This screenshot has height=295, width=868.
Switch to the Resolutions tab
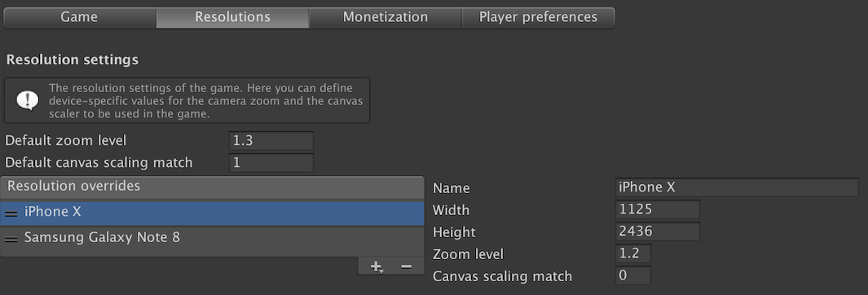click(x=232, y=17)
